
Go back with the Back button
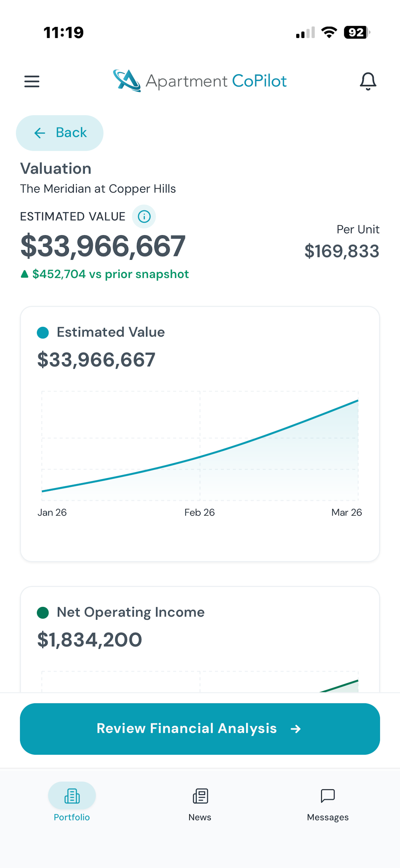tap(60, 133)
